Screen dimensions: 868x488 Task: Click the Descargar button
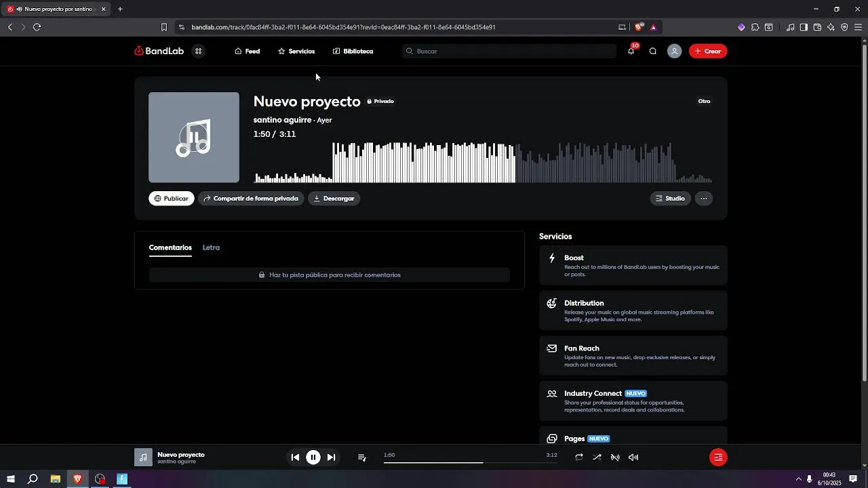coord(334,199)
